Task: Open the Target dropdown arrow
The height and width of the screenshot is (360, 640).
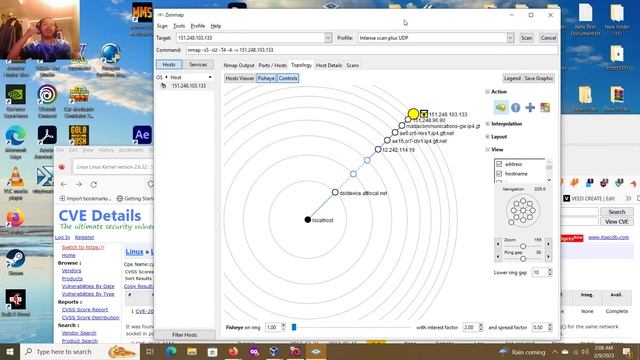Action: (328, 38)
